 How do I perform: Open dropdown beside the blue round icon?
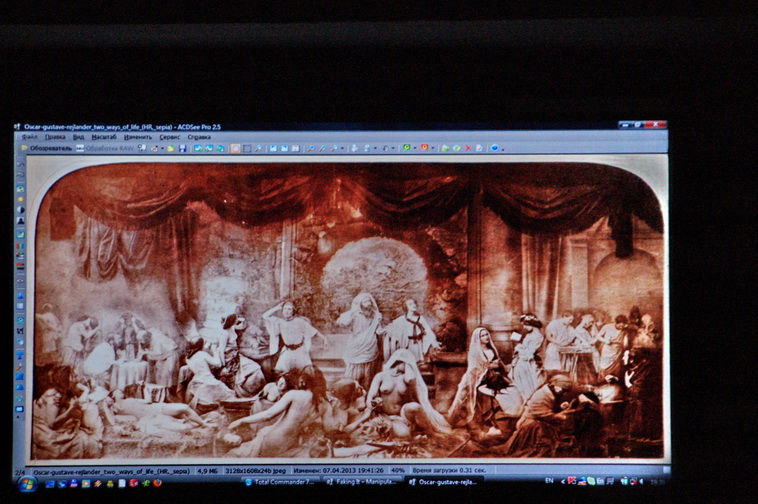502,148
